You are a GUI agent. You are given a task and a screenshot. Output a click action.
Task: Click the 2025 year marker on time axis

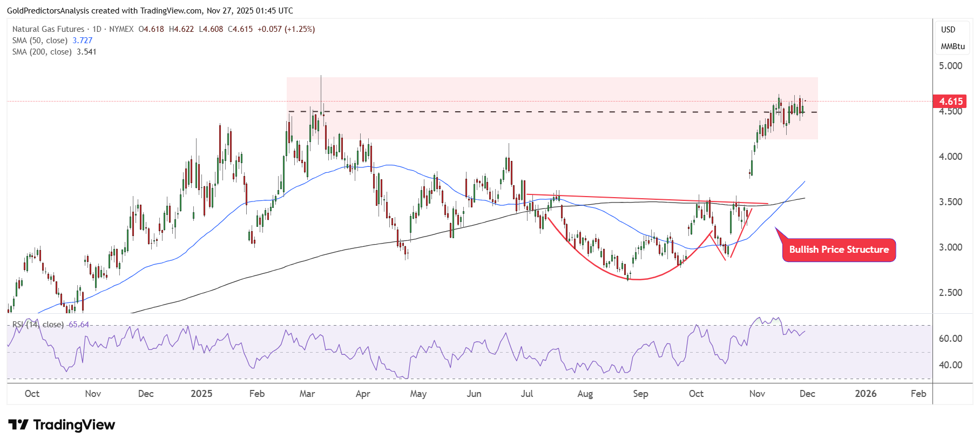pos(201,394)
